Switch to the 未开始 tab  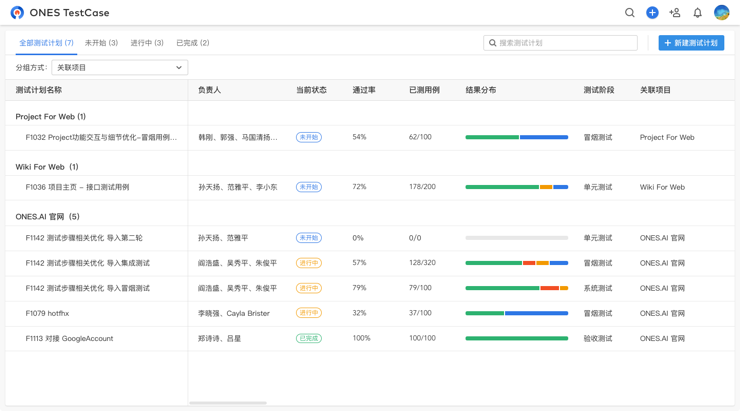coord(101,43)
